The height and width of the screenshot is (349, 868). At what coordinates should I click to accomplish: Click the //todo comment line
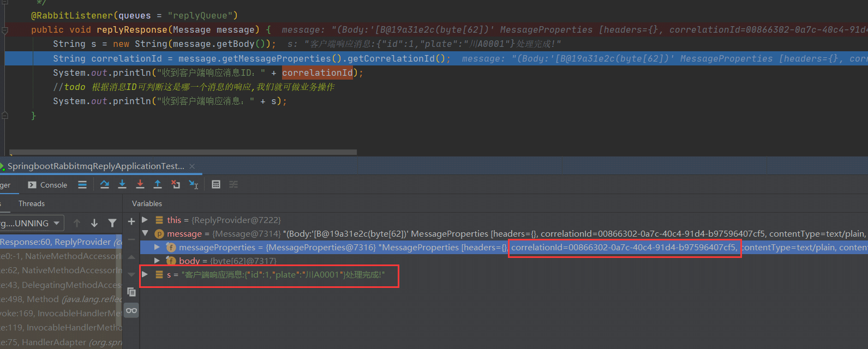pyautogui.click(x=194, y=87)
